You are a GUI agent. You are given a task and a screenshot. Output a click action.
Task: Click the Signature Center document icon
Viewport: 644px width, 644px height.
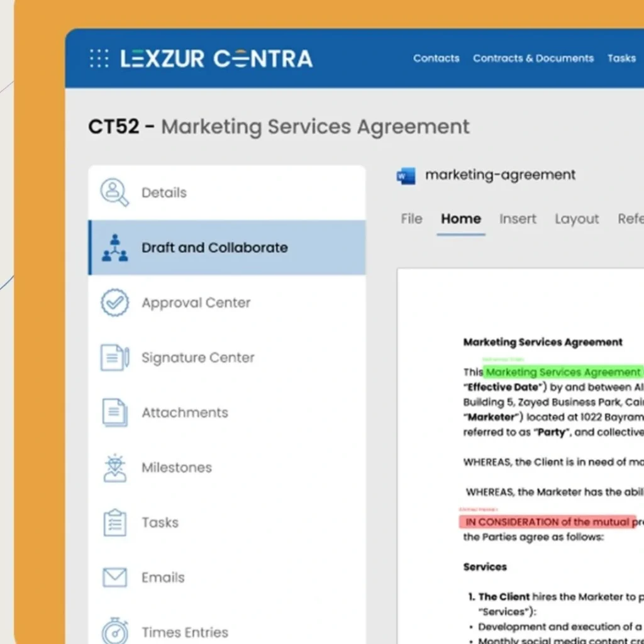(x=114, y=357)
